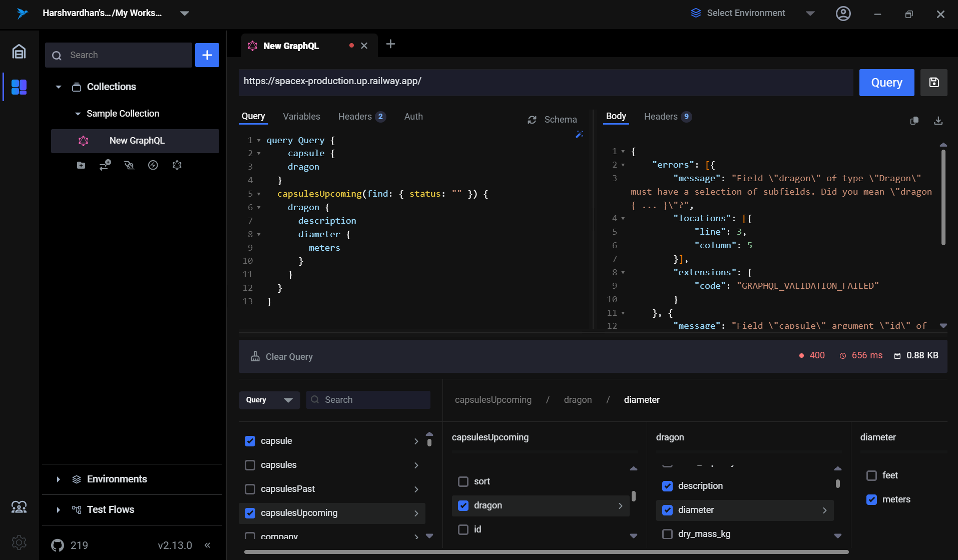Click capsulesUpcoming in the breadcrumb
This screenshot has width=958, height=560.
click(493, 400)
